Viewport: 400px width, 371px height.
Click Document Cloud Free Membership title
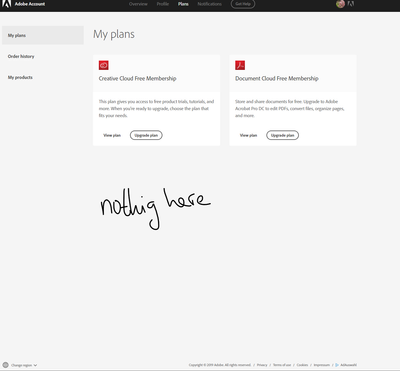(x=277, y=78)
